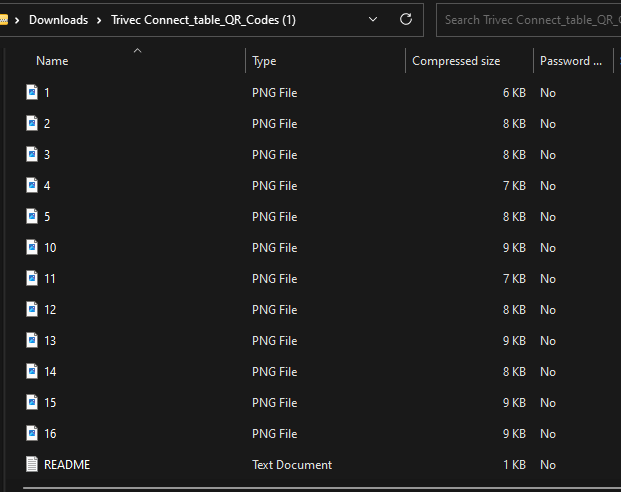
Task: Select the PNG icon for file 3
Action: point(32,154)
